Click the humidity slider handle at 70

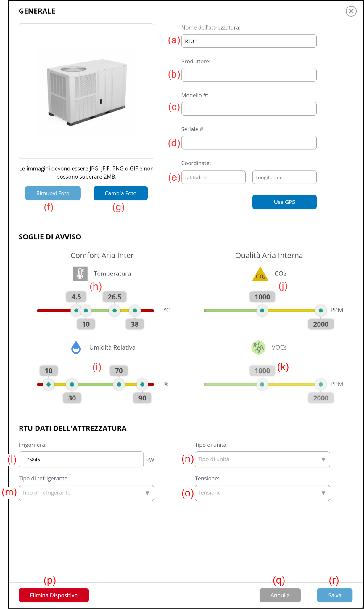119,384
